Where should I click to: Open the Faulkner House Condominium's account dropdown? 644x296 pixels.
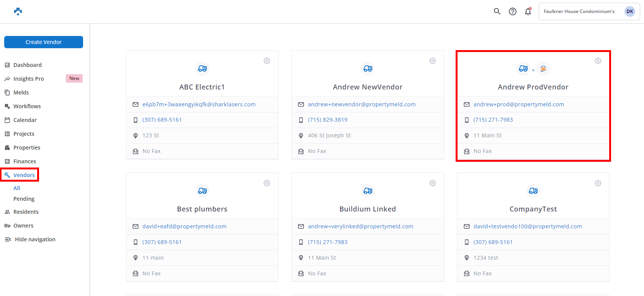pyautogui.click(x=579, y=11)
